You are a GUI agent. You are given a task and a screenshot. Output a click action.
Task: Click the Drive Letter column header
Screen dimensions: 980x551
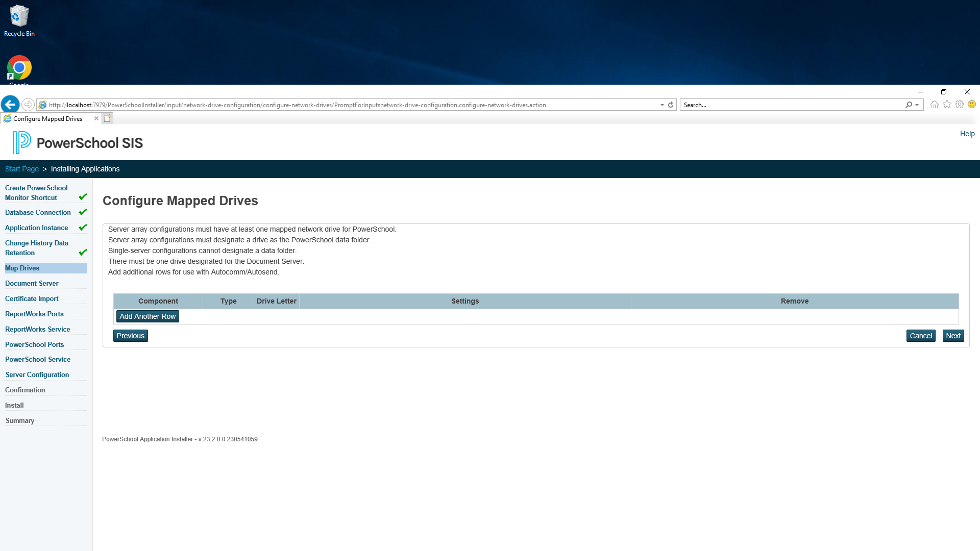coord(277,301)
